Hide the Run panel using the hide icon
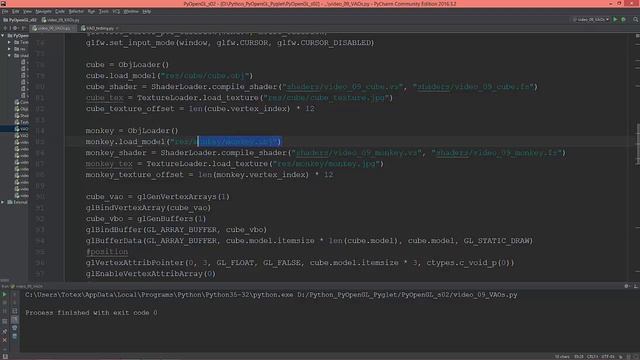Screen dimensions: 640x360 pos(636,286)
